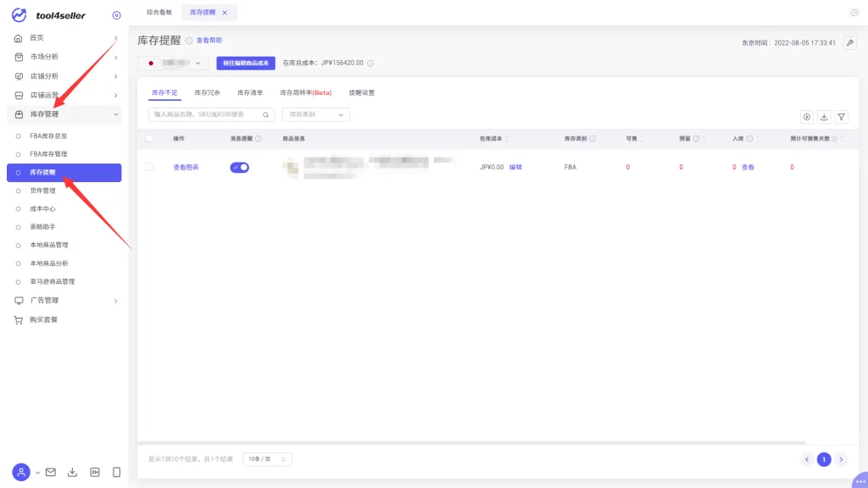The height and width of the screenshot is (488, 868).
Task: Open the chat bubble at bottom right
Action: coord(860,480)
